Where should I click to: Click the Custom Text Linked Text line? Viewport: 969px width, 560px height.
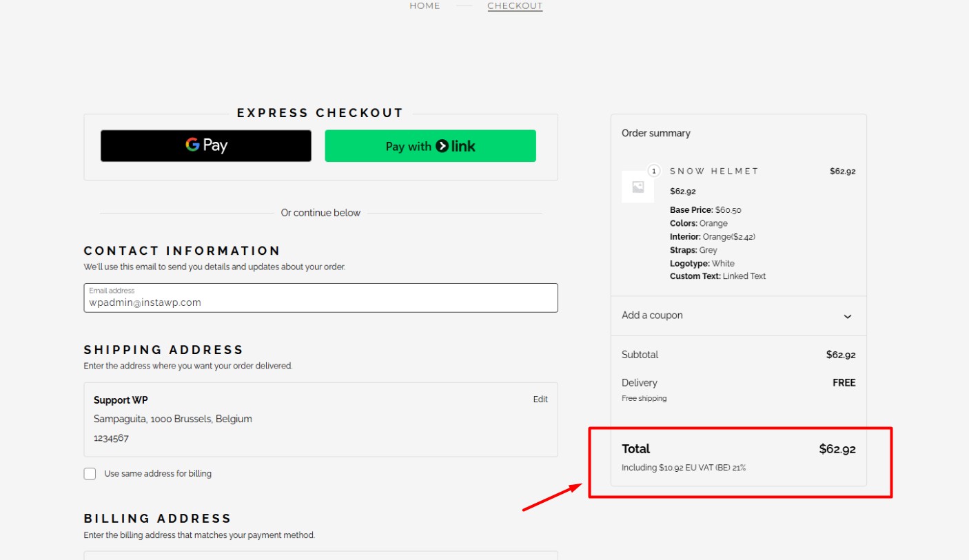[x=717, y=276]
